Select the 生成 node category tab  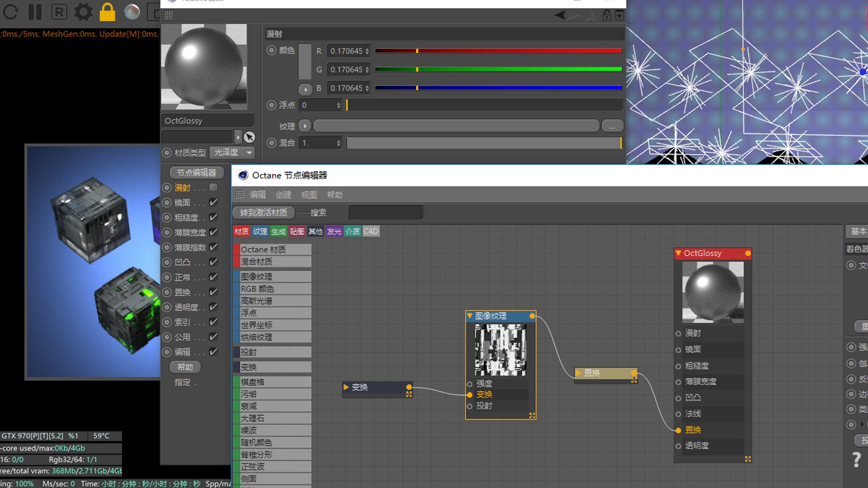coord(278,231)
